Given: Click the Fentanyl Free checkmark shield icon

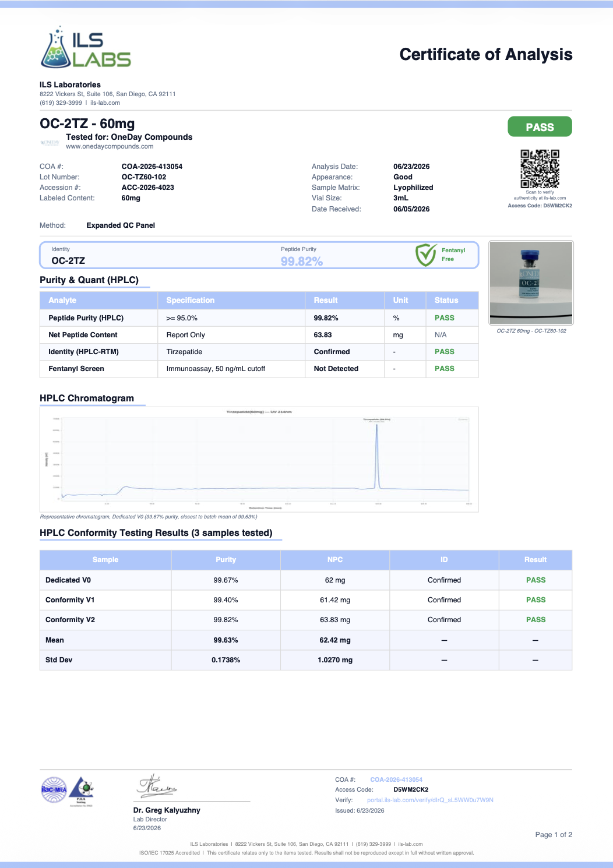Looking at the screenshot, I should [x=426, y=255].
